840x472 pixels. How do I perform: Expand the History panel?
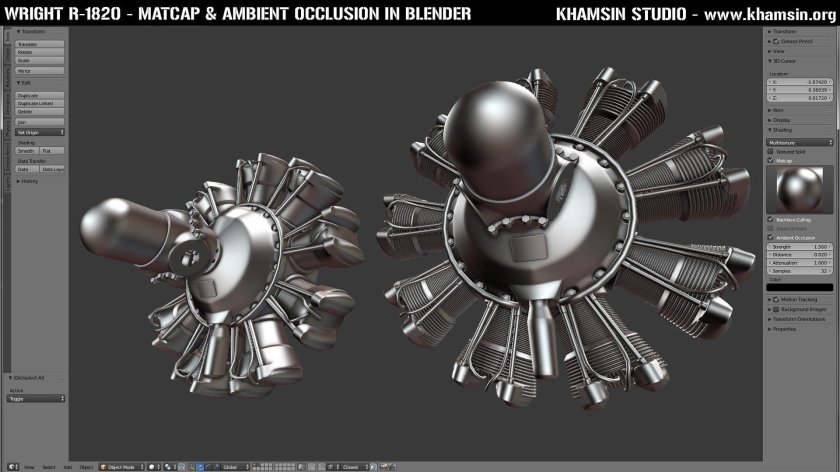[x=30, y=181]
